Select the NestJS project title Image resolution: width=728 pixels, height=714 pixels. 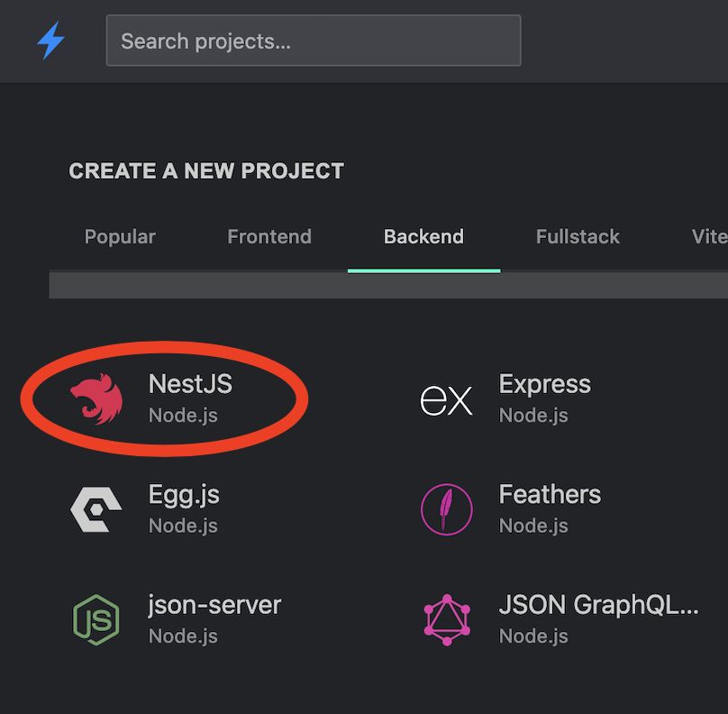pyautogui.click(x=190, y=384)
